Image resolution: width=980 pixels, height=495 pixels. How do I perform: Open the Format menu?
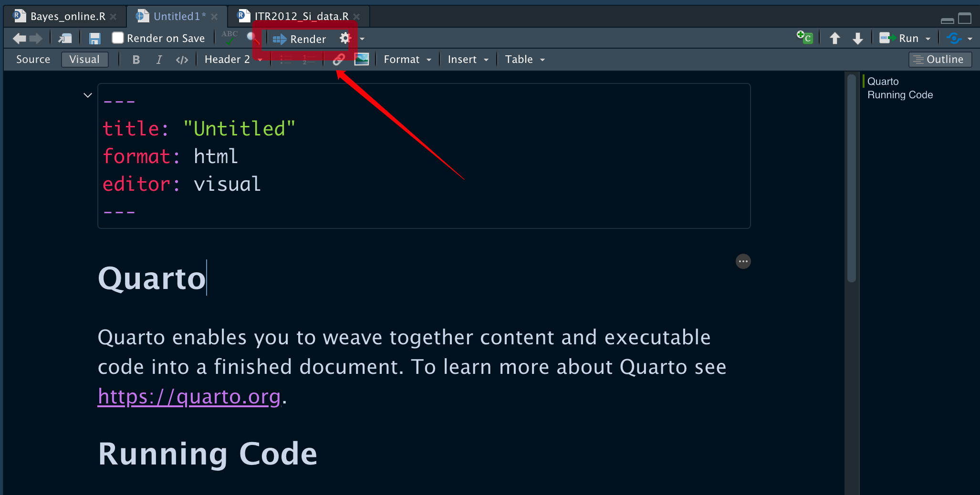click(x=407, y=60)
